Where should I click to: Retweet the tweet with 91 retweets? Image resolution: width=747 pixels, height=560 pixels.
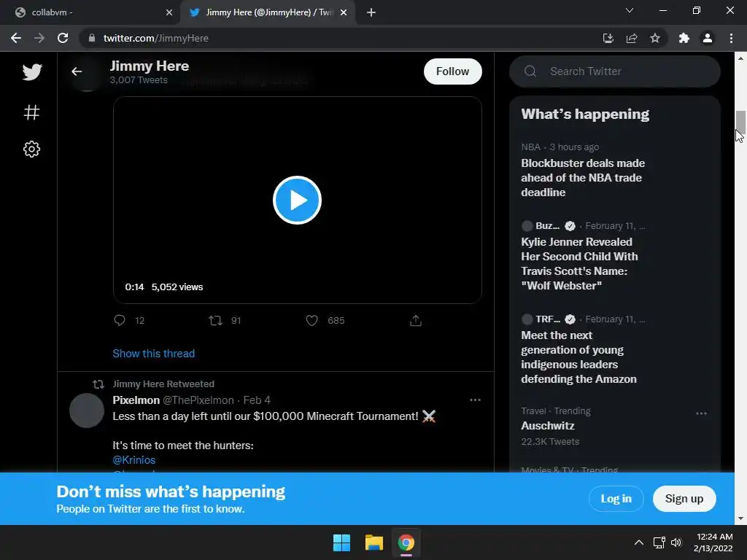(215, 321)
